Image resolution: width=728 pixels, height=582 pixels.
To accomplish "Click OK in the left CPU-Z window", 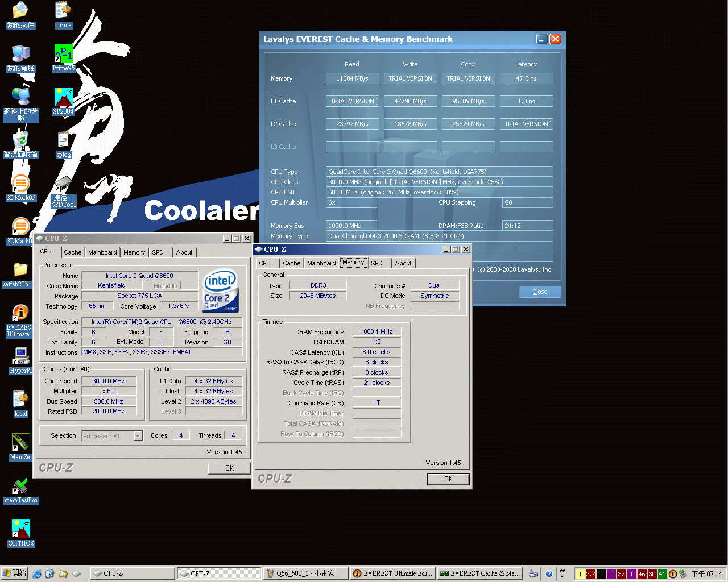I will (229, 468).
